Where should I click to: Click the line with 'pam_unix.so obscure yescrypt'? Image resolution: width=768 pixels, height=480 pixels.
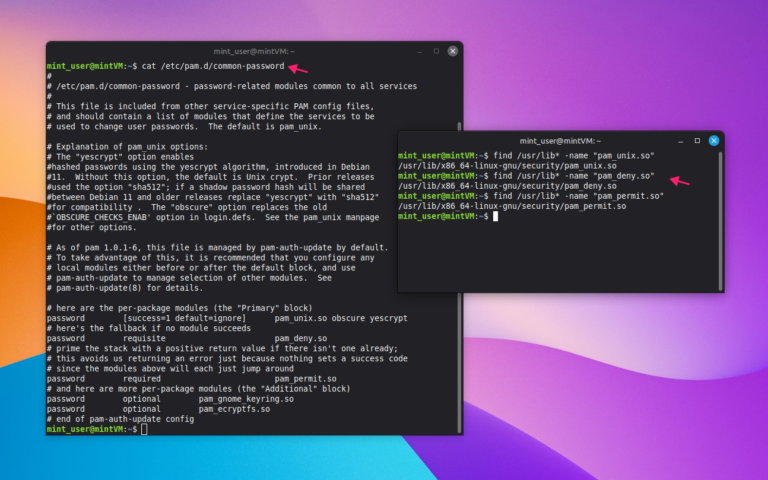[227, 318]
